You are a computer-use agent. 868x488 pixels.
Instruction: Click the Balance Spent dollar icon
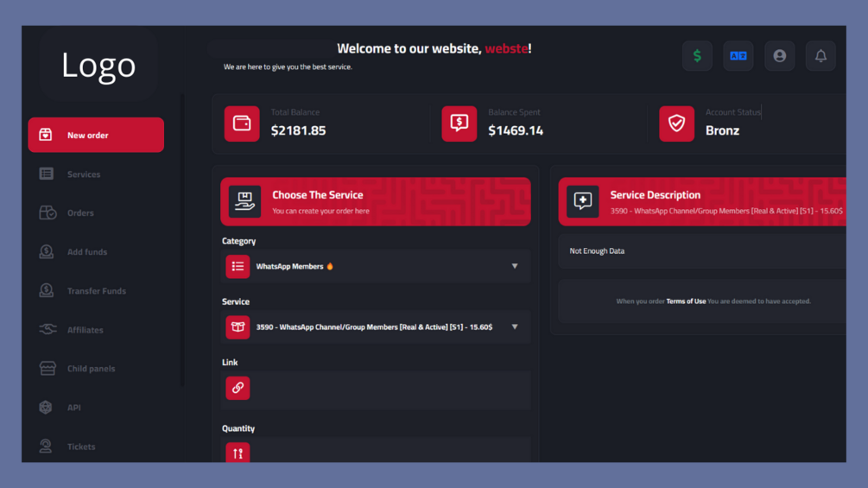click(459, 124)
